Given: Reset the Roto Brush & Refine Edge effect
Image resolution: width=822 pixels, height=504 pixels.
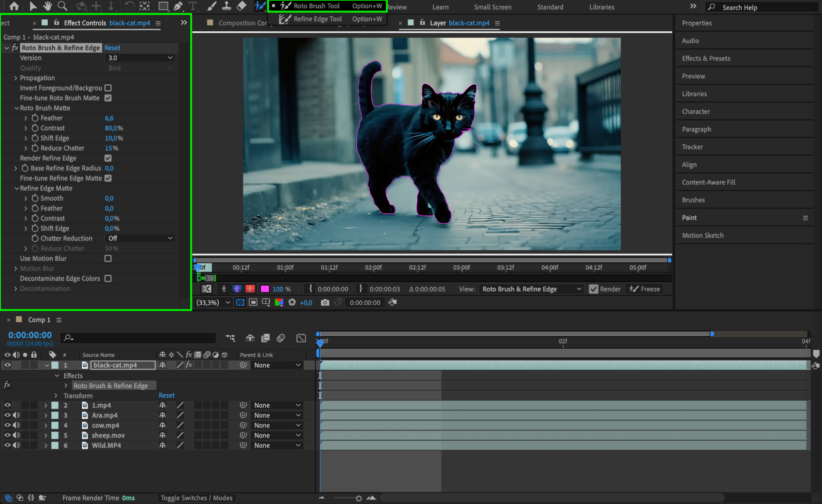Looking at the screenshot, I should tap(112, 48).
